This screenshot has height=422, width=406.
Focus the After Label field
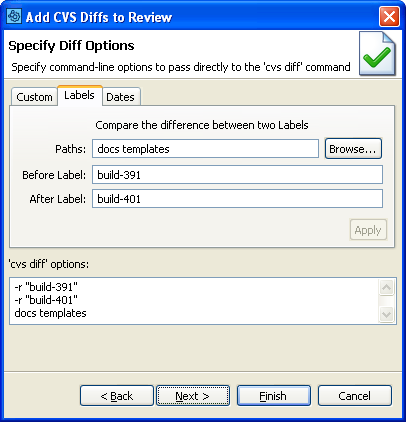click(237, 199)
